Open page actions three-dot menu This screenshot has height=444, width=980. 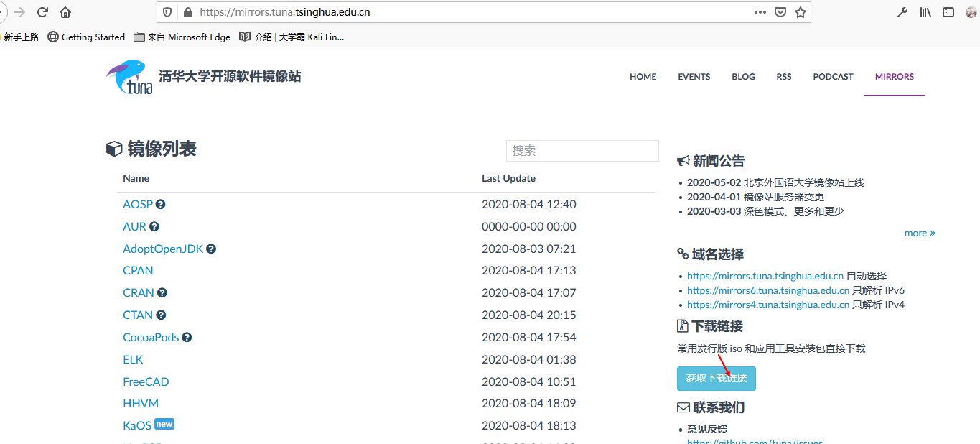tap(760, 12)
